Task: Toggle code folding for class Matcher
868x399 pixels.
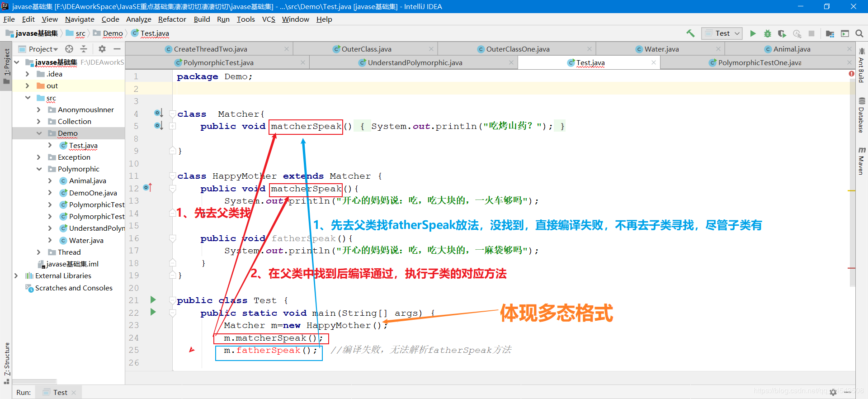Action: tap(173, 114)
